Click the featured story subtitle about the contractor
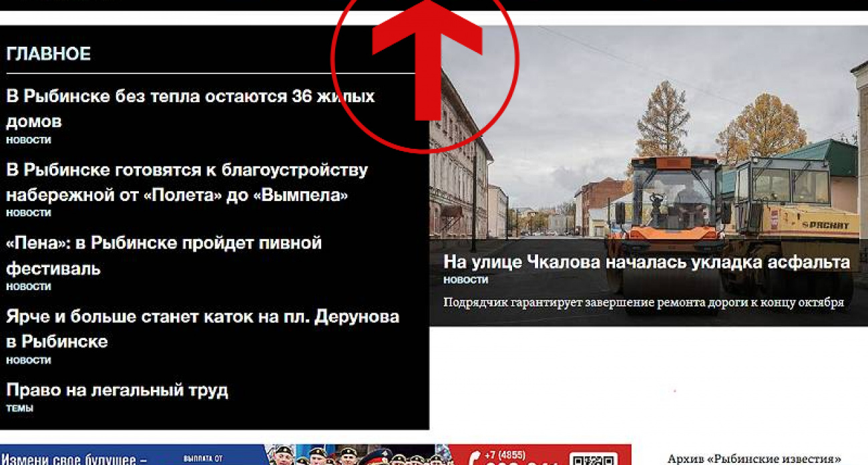Viewport: 868px width, 465px height. click(x=643, y=302)
